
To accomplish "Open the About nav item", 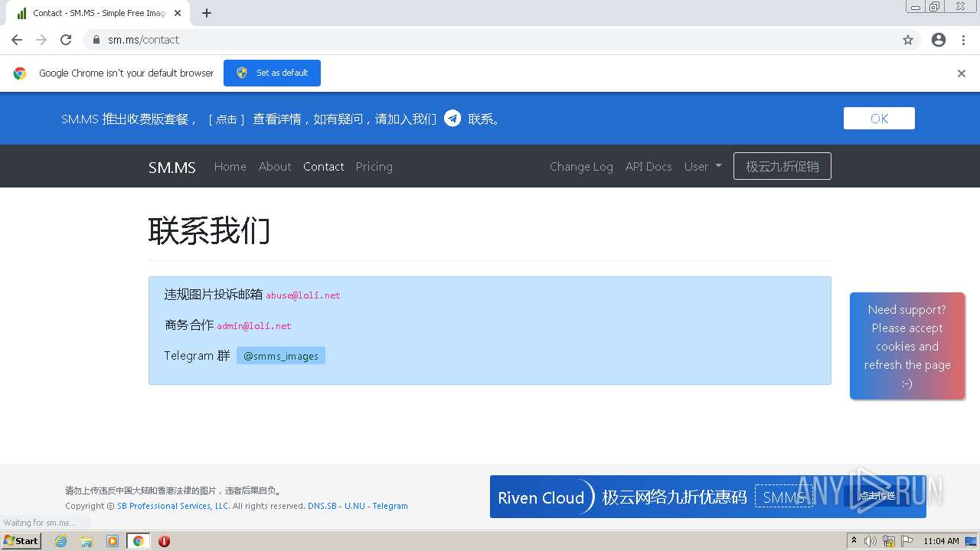I will tap(275, 167).
